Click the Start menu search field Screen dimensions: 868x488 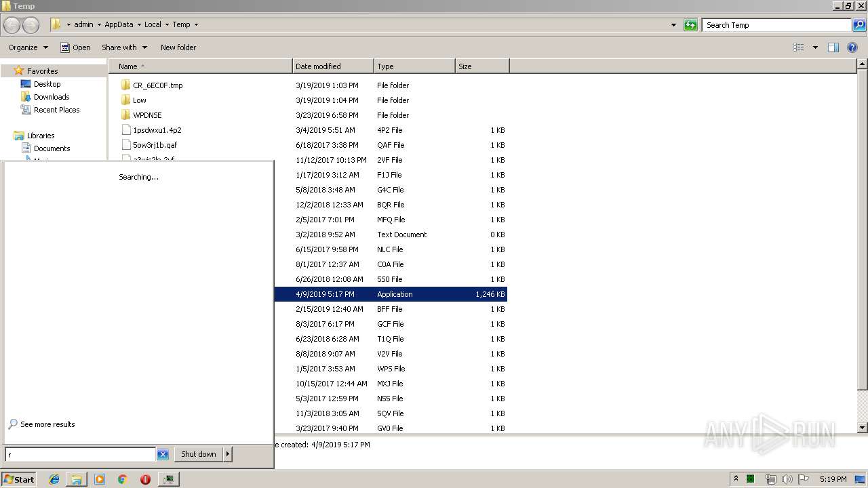(x=80, y=455)
